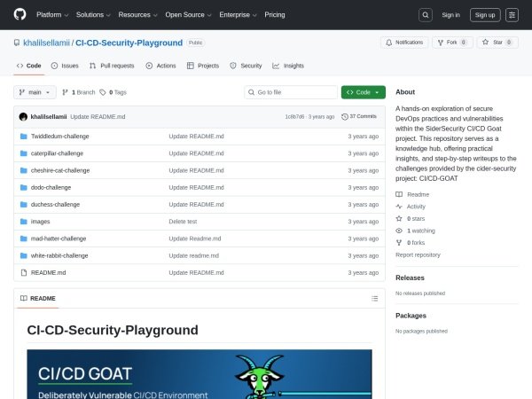Open the README outline list icon

coord(374,299)
